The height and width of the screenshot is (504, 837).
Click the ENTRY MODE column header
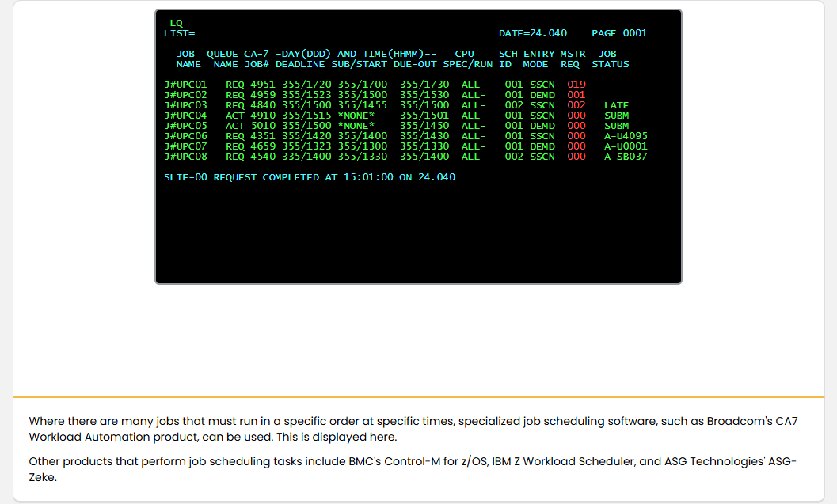[539, 59]
